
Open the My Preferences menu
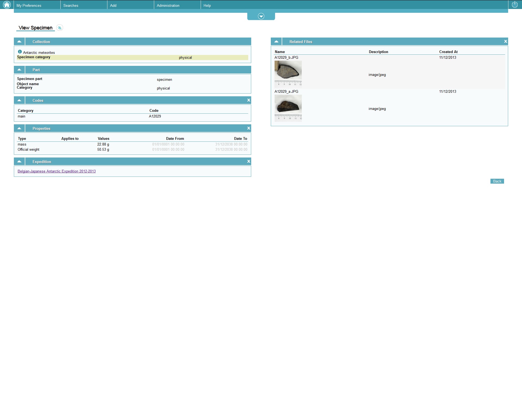tap(29, 5)
